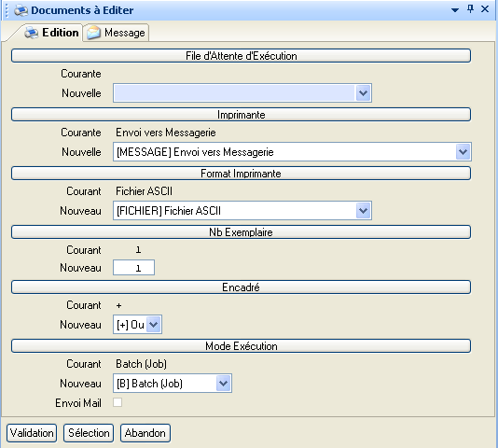Click the Abandon button
This screenshot has height=448, width=498.
[145, 433]
